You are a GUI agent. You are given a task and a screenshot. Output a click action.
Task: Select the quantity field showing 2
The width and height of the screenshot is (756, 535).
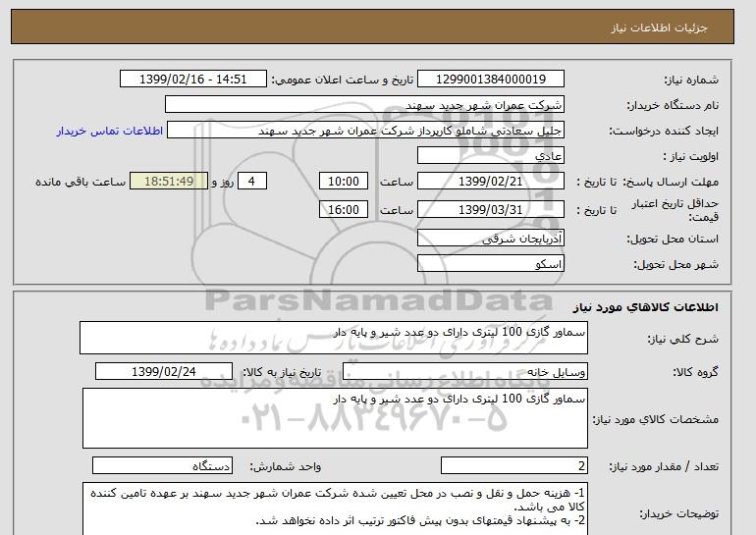coord(513,466)
